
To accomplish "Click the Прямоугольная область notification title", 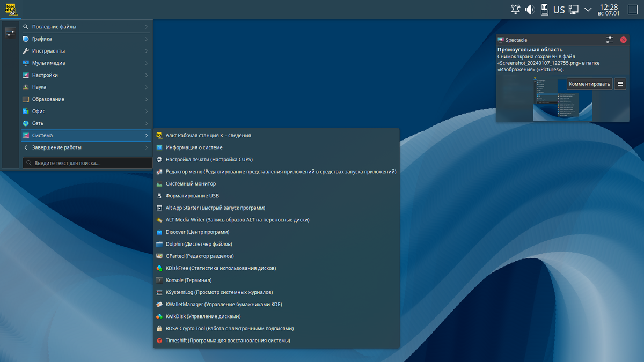I will 530,49.
